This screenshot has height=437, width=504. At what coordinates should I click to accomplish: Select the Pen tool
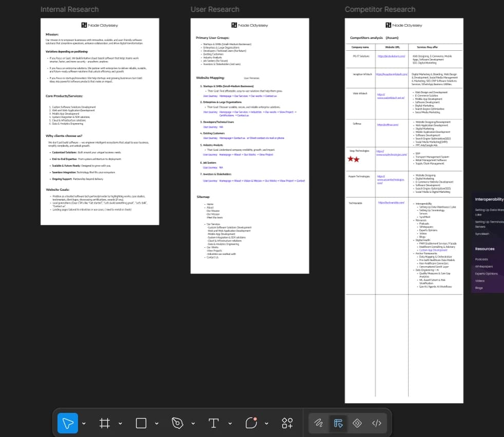tap(178, 423)
